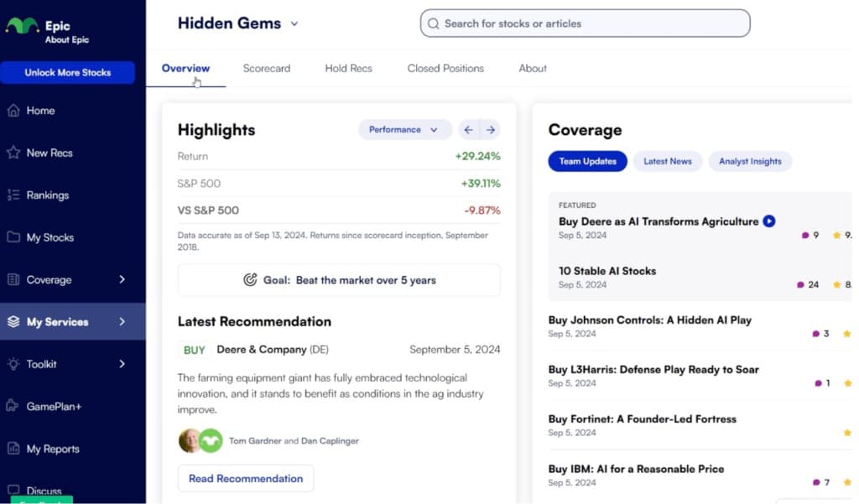Click the Unlock More Stocks button

pyautogui.click(x=67, y=72)
